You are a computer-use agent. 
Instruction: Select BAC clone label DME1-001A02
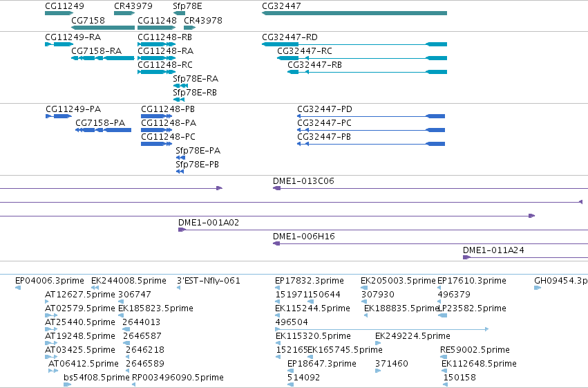coord(209,223)
